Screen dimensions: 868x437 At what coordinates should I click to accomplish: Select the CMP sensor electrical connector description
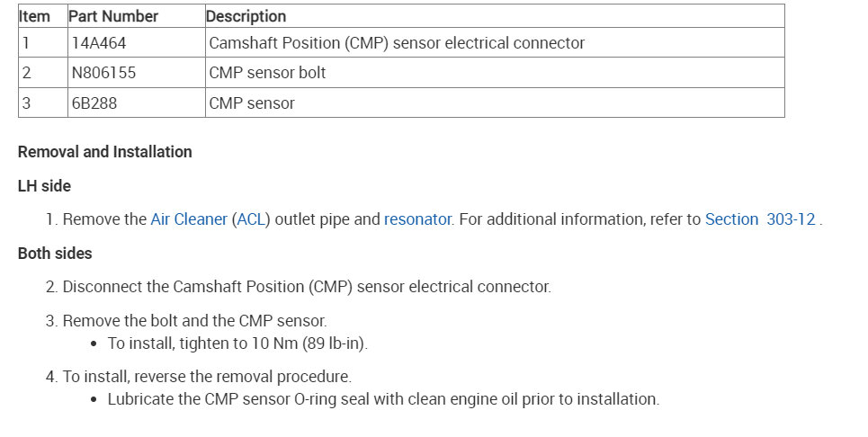tap(397, 43)
